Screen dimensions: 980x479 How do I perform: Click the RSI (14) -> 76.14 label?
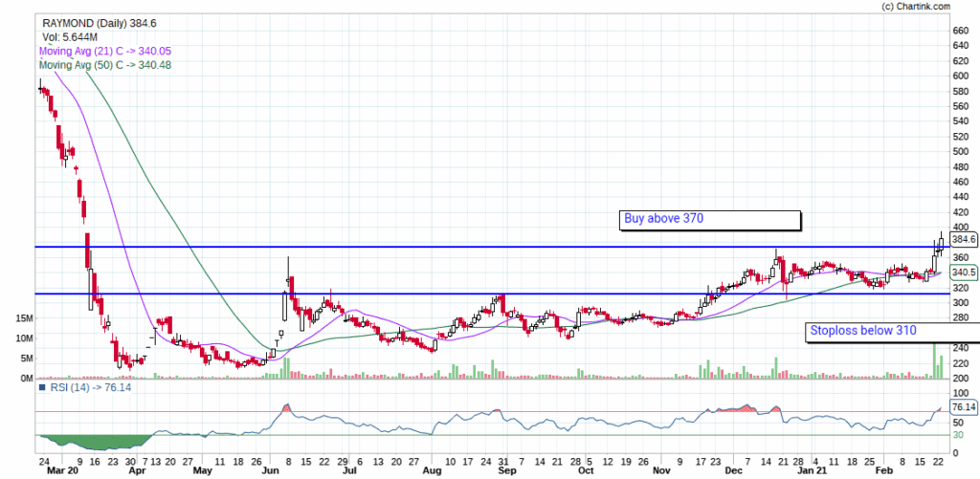pos(89,387)
